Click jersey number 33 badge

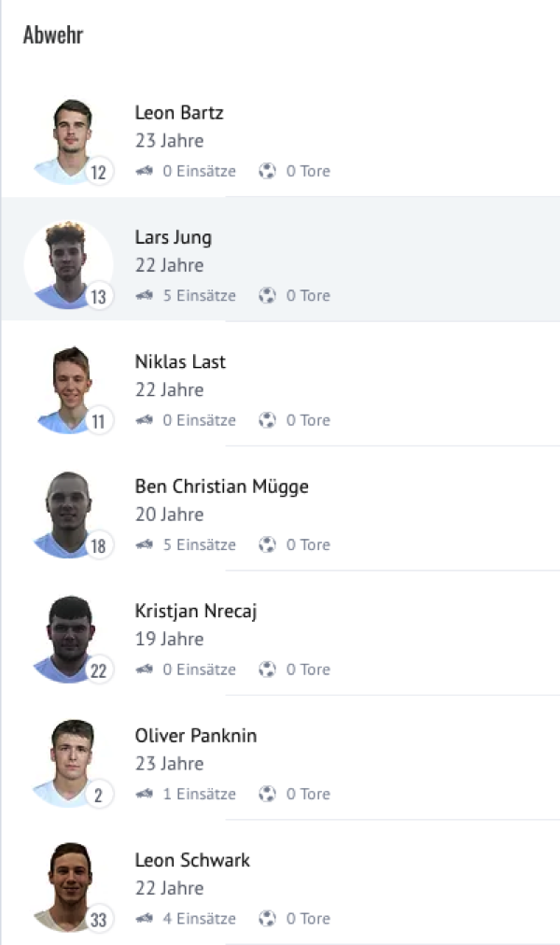click(x=99, y=920)
